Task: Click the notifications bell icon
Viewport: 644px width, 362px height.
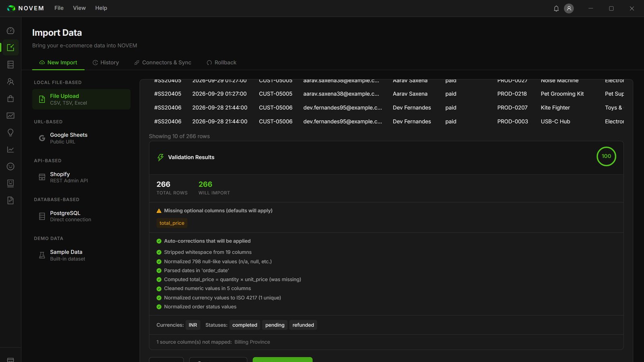Action: pos(556,8)
